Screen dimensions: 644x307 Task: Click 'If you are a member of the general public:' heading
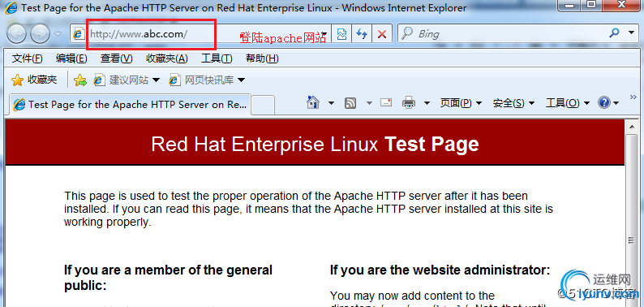168,278
